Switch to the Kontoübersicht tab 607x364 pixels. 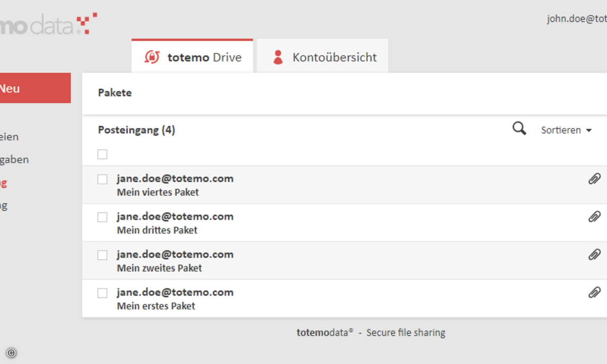(x=322, y=56)
